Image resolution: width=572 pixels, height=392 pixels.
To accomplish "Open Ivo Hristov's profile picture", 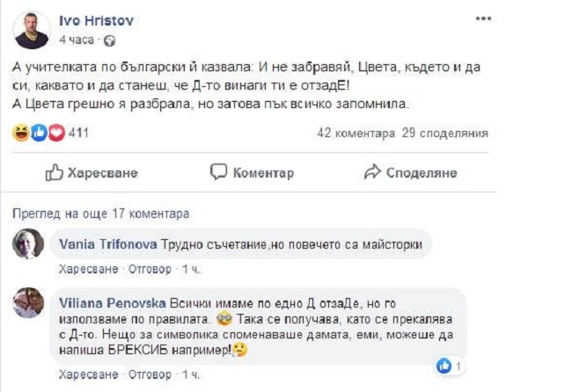I will coord(32,31).
